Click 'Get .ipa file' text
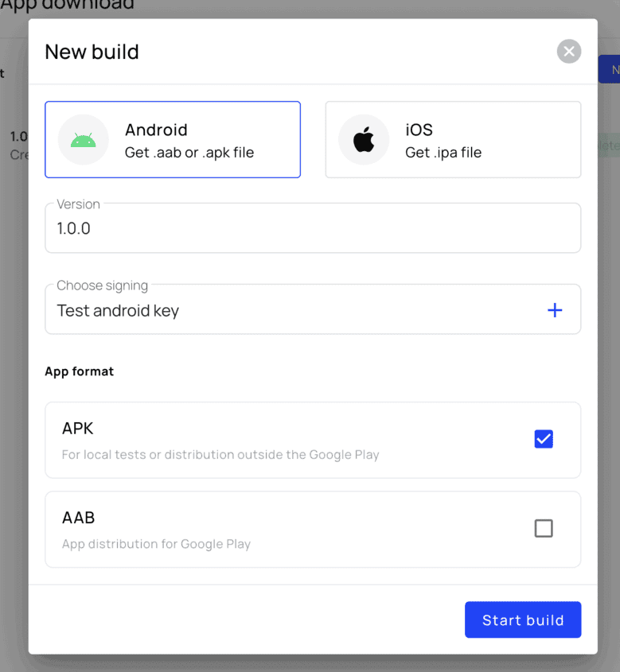620x672 pixels. click(443, 153)
